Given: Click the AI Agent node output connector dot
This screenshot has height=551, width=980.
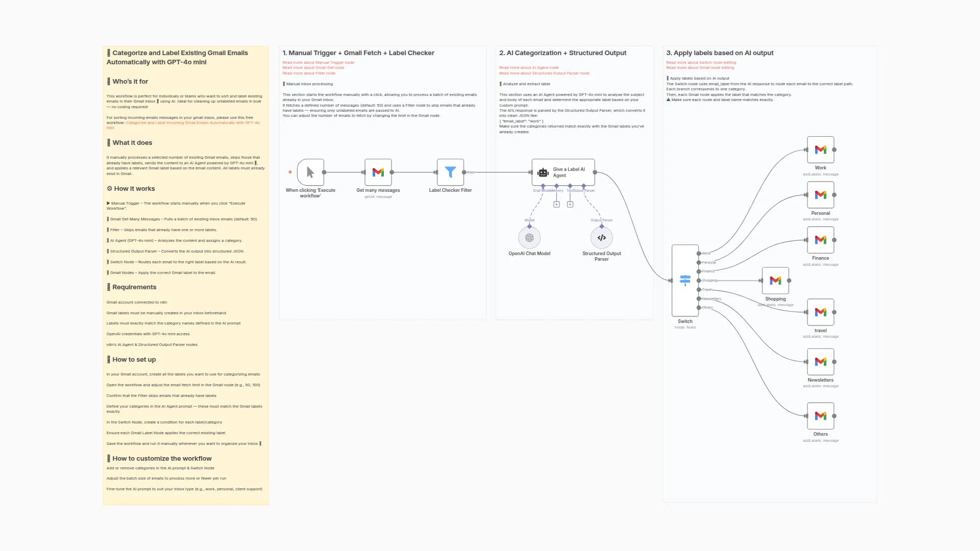Looking at the screenshot, I should coord(595,172).
